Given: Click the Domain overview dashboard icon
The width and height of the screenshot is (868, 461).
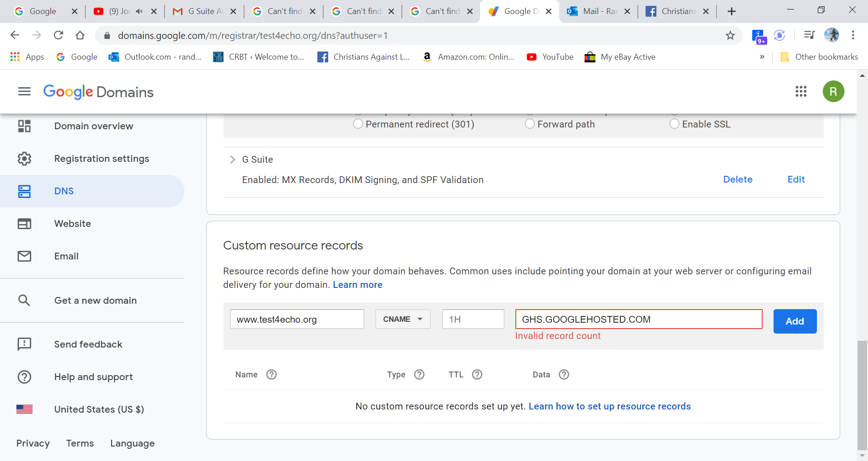Looking at the screenshot, I should click(x=24, y=126).
